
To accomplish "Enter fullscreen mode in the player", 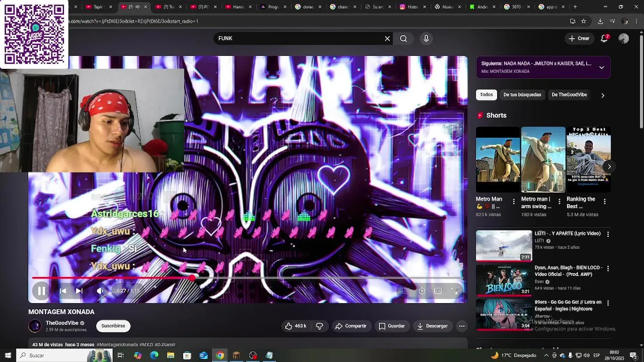I will [454, 291].
